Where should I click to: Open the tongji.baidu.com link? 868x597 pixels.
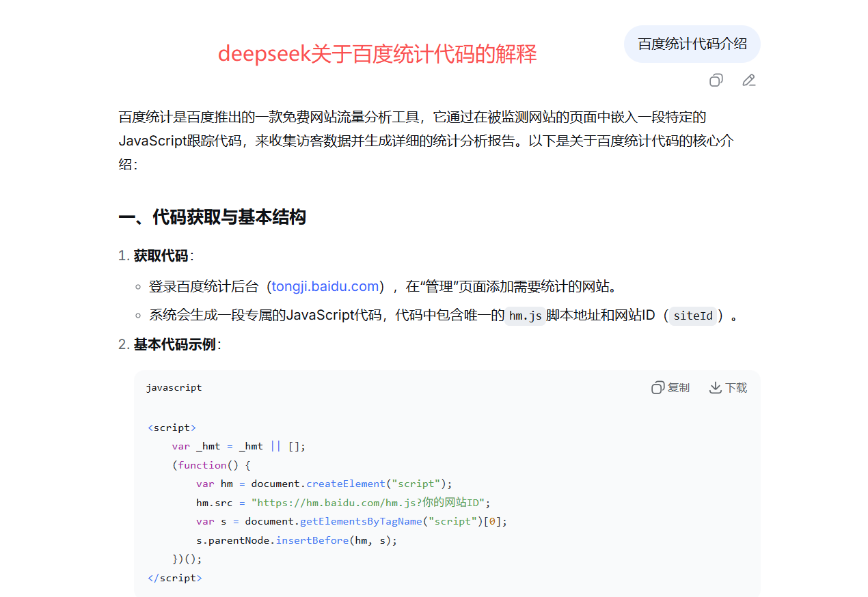[x=325, y=286]
